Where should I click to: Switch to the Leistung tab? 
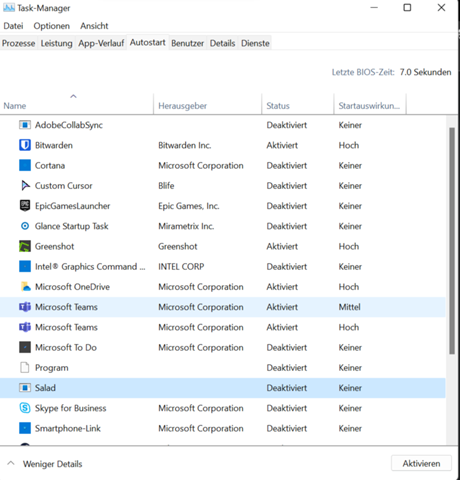point(56,43)
